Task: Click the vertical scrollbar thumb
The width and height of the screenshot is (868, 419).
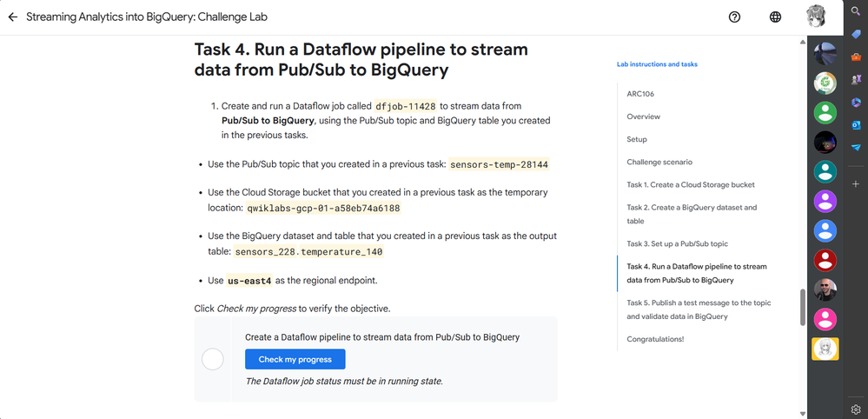Action: (x=803, y=308)
